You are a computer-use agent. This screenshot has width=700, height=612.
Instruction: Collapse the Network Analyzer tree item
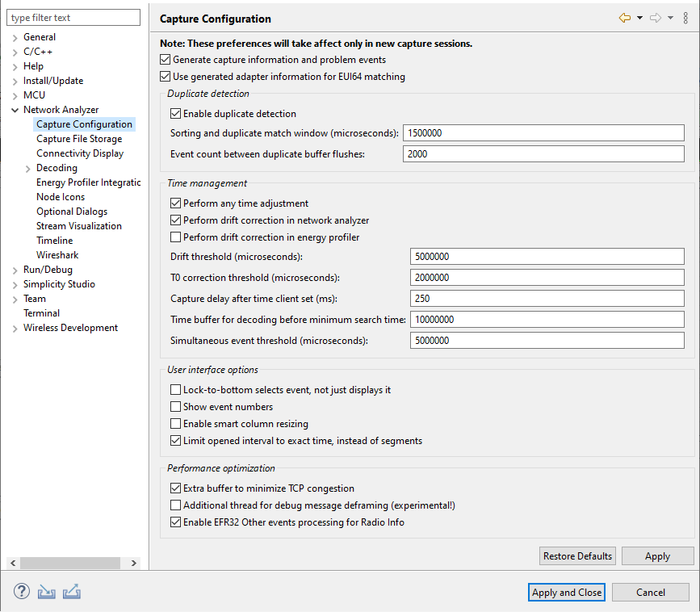[15, 109]
